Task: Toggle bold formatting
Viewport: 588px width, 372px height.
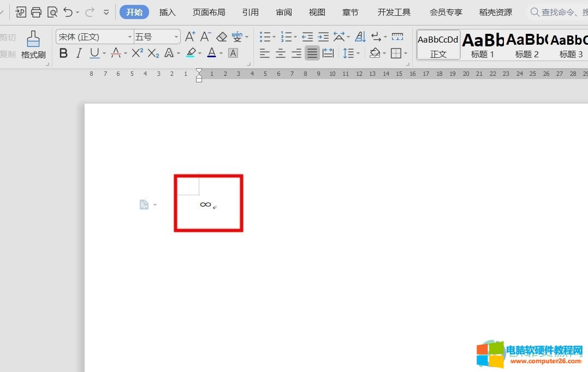Action: [x=64, y=53]
